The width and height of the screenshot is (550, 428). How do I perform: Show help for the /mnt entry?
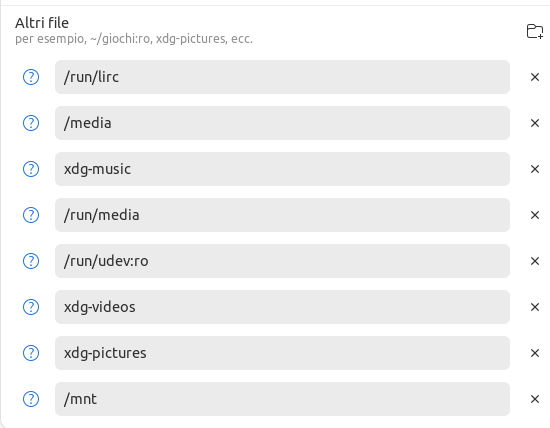click(31, 399)
